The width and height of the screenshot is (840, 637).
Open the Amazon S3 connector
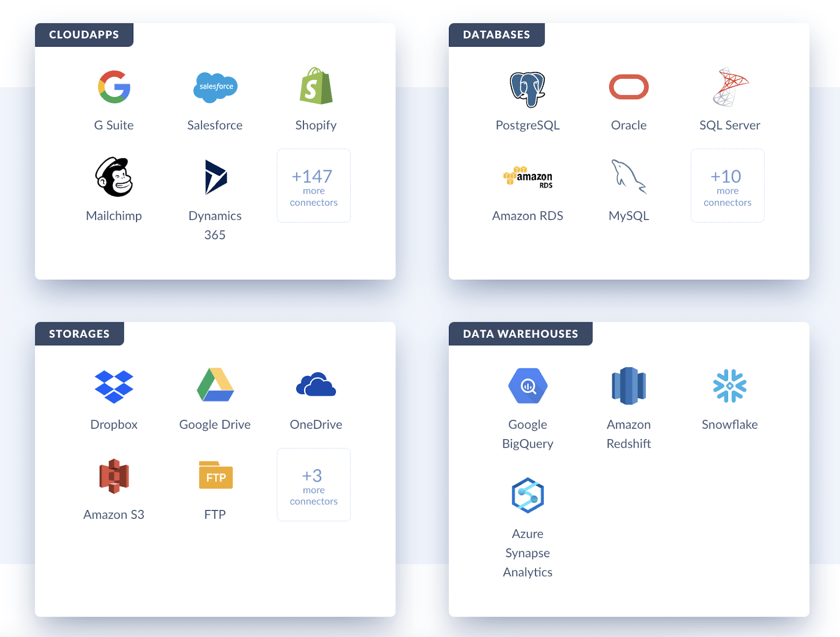tap(114, 476)
